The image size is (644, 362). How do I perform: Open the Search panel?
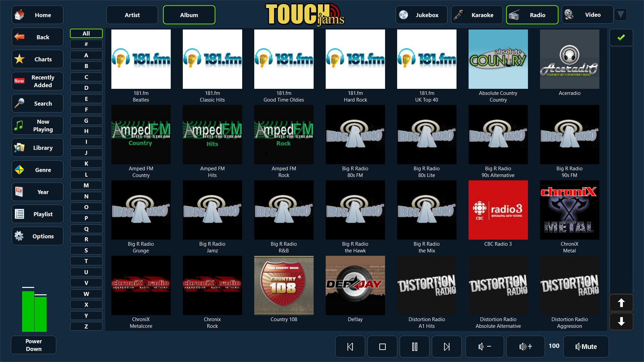point(37,103)
